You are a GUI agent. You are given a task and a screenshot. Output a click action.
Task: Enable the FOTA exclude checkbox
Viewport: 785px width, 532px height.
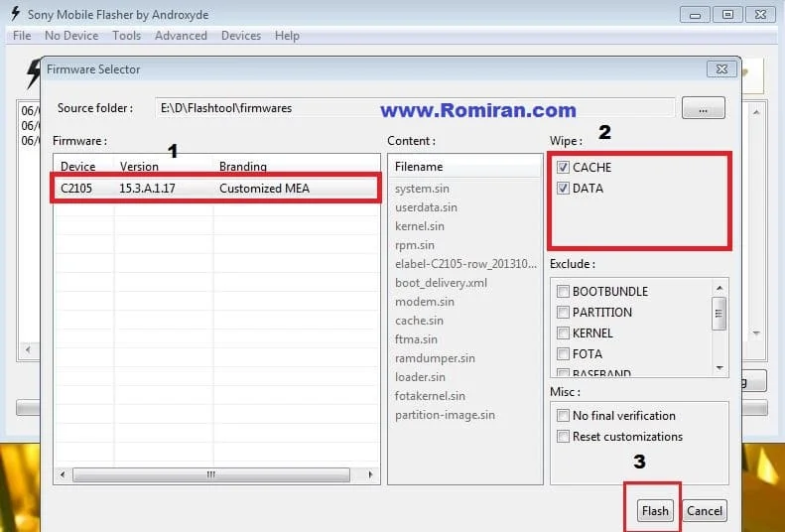564,354
